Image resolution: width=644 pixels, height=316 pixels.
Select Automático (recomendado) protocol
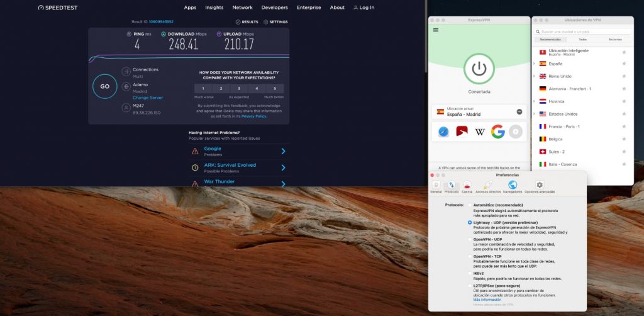(x=470, y=205)
